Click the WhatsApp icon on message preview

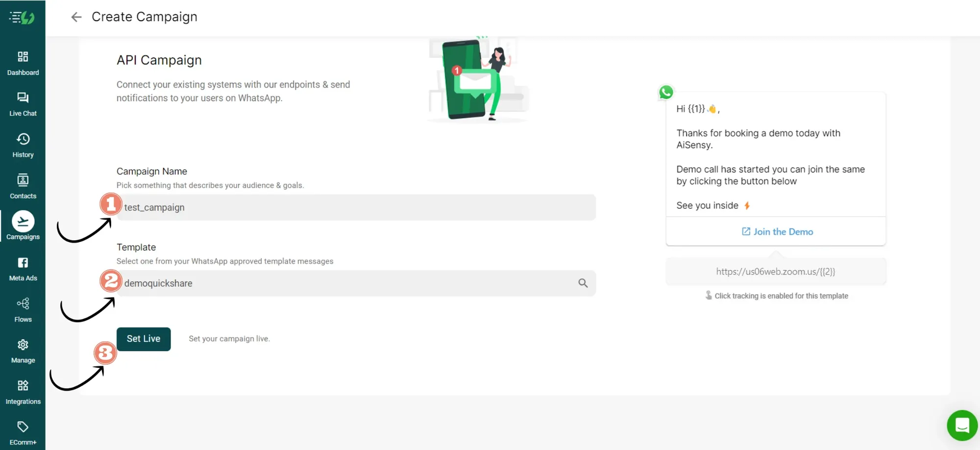point(666,92)
